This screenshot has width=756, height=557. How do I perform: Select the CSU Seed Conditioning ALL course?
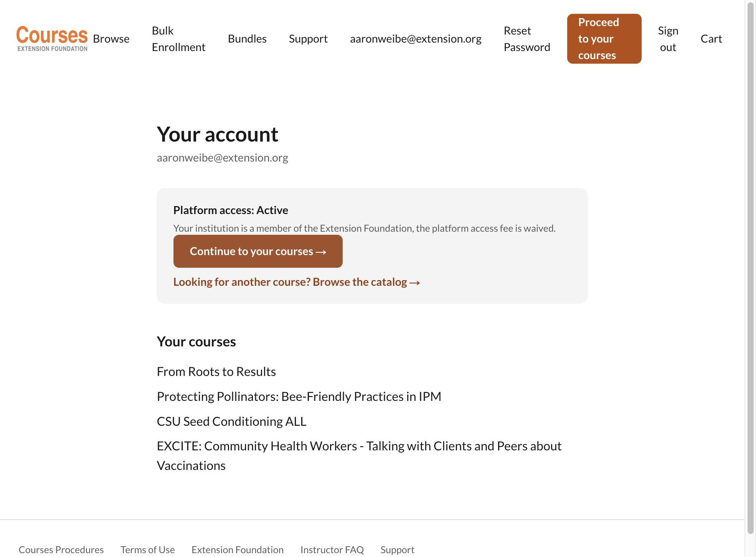tap(232, 421)
